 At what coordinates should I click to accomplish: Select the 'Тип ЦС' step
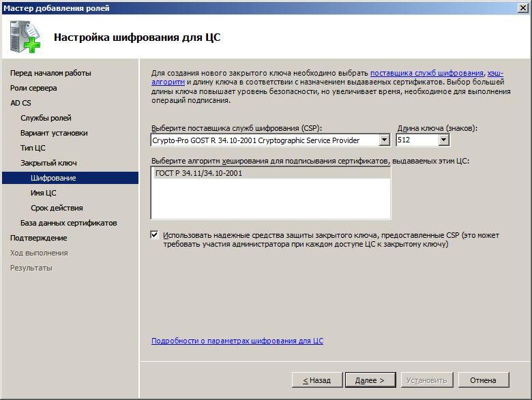33,148
